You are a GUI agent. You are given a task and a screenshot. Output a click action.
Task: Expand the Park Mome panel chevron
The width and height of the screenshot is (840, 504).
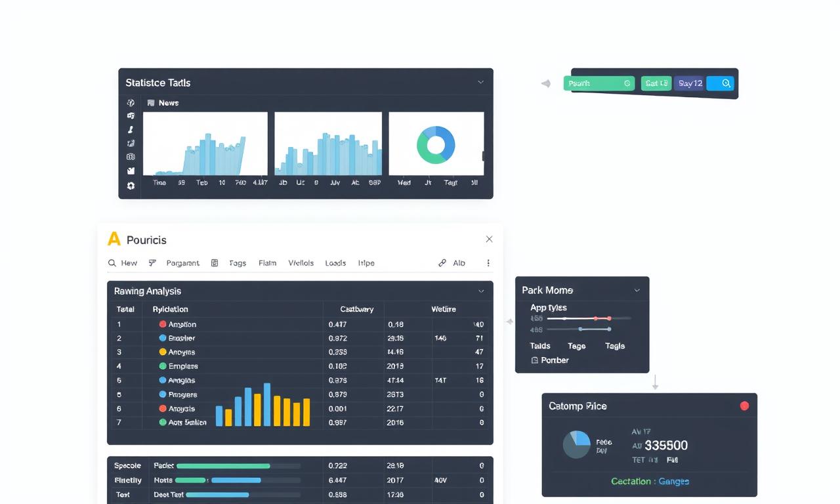637,290
